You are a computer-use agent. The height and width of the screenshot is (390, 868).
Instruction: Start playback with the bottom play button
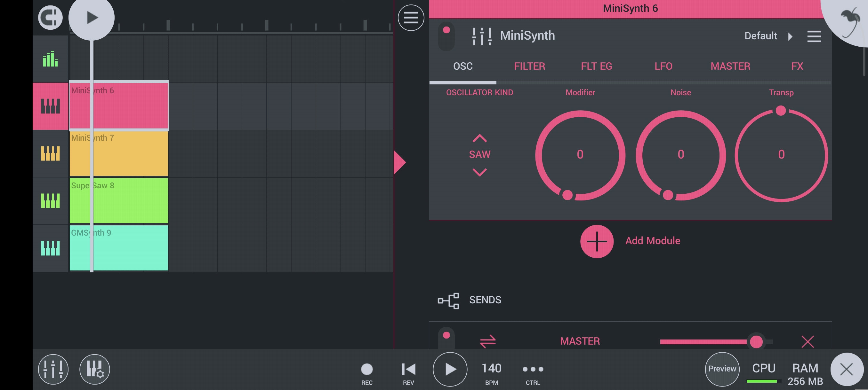450,370
